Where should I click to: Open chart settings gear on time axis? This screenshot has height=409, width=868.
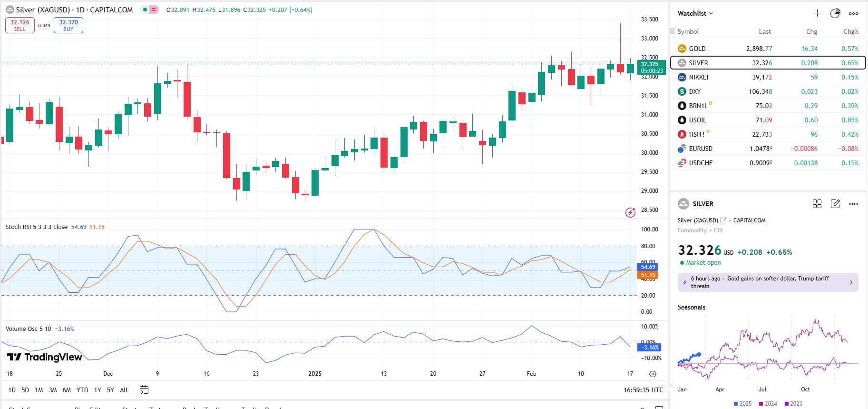click(x=653, y=374)
